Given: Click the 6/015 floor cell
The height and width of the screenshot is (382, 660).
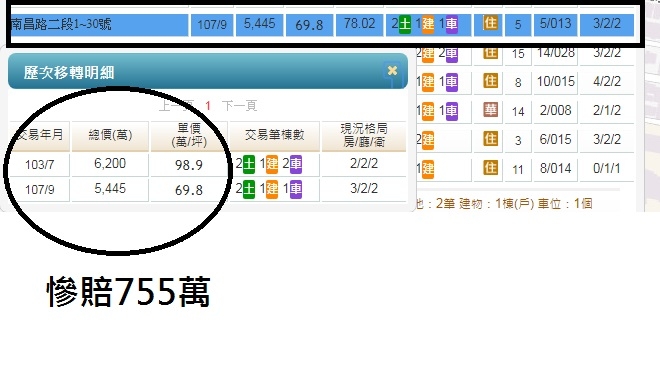Looking at the screenshot, I should coord(556,140).
